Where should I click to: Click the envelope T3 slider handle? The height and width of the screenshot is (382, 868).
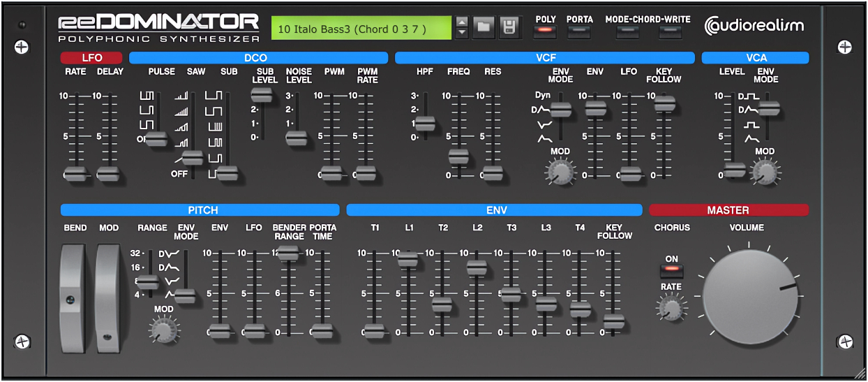[511, 294]
